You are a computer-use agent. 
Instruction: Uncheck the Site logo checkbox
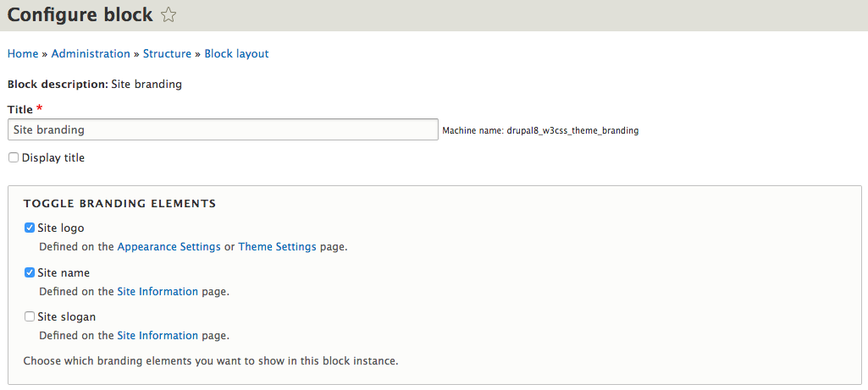(30, 228)
